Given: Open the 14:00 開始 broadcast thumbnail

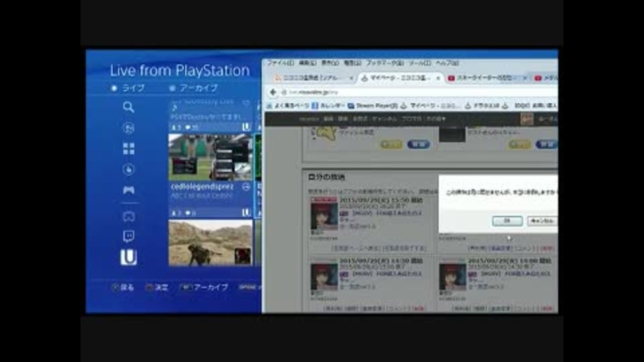Looking at the screenshot, I should pos(452,276).
